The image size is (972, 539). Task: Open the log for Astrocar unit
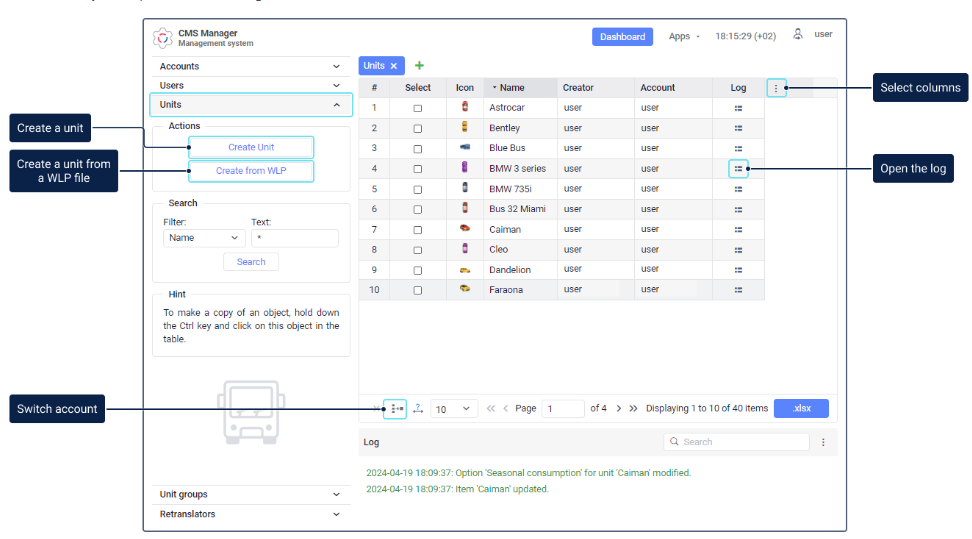point(738,108)
